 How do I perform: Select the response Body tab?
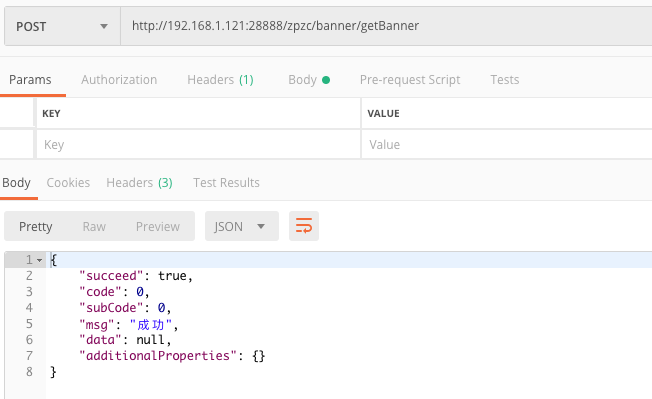[x=16, y=183]
